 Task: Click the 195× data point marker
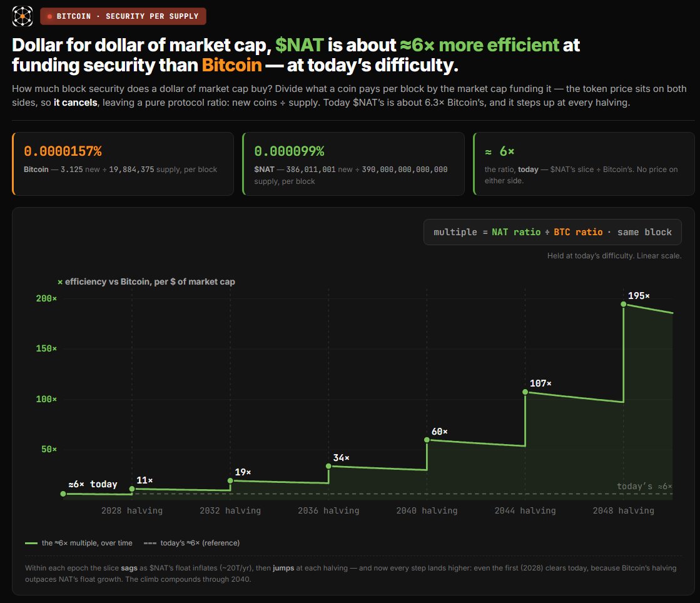pos(623,304)
